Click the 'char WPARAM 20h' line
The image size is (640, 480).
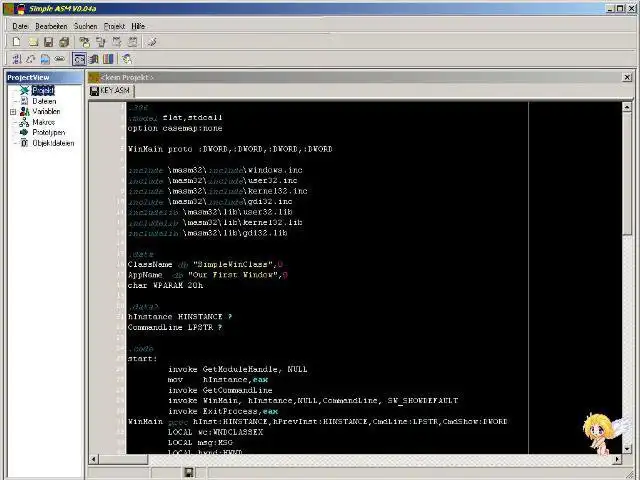click(165, 285)
